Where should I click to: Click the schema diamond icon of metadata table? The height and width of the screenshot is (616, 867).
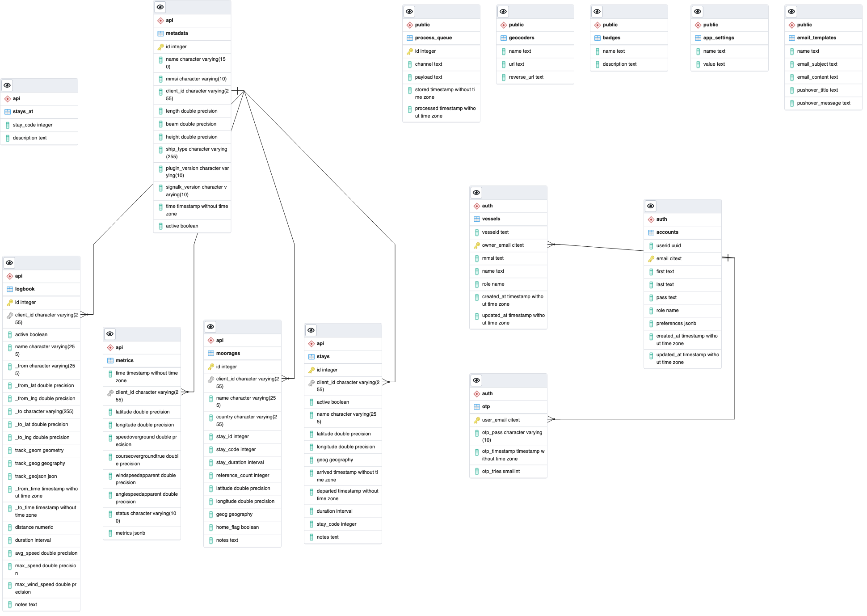pyautogui.click(x=160, y=21)
